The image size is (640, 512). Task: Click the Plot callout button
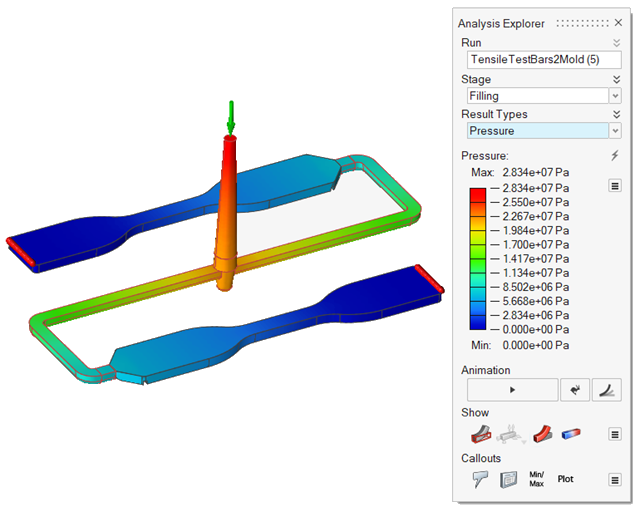(x=566, y=479)
